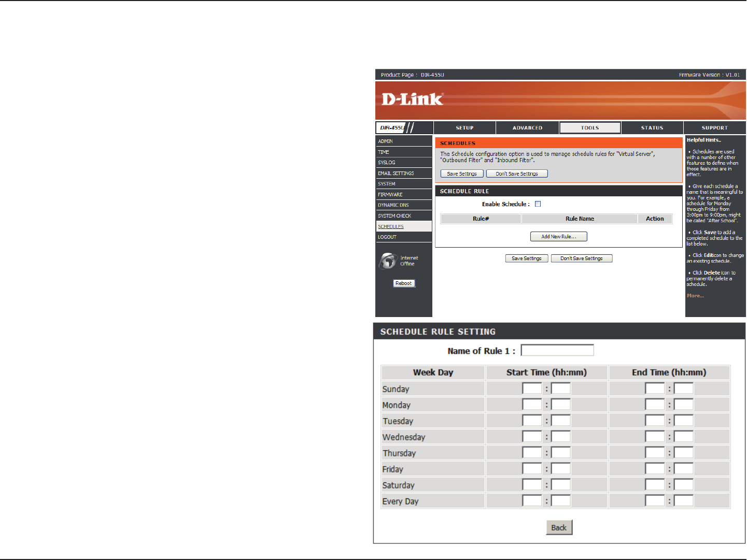Click the Internet Offline globe icon
The width and height of the screenshot is (747, 560).
[388, 261]
